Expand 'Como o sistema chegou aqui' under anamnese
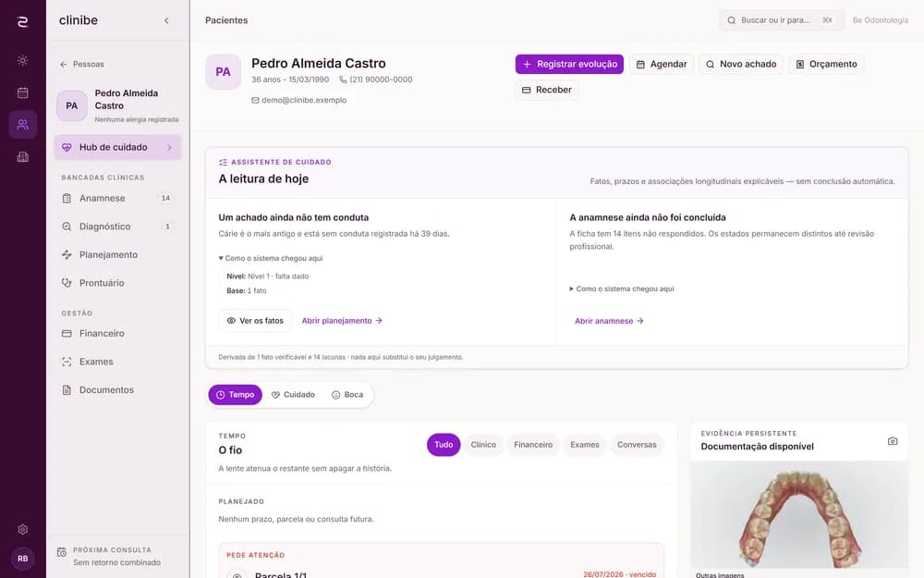The height and width of the screenshot is (578, 924). (622, 289)
